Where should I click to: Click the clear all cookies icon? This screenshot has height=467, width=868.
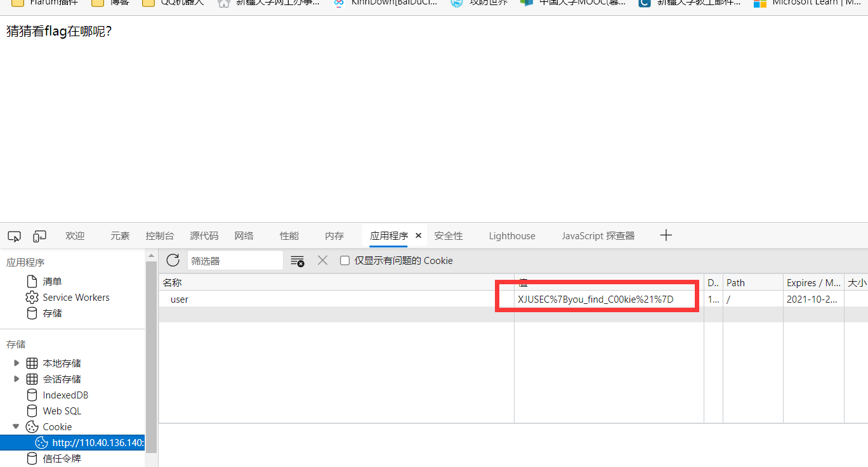[x=297, y=261]
